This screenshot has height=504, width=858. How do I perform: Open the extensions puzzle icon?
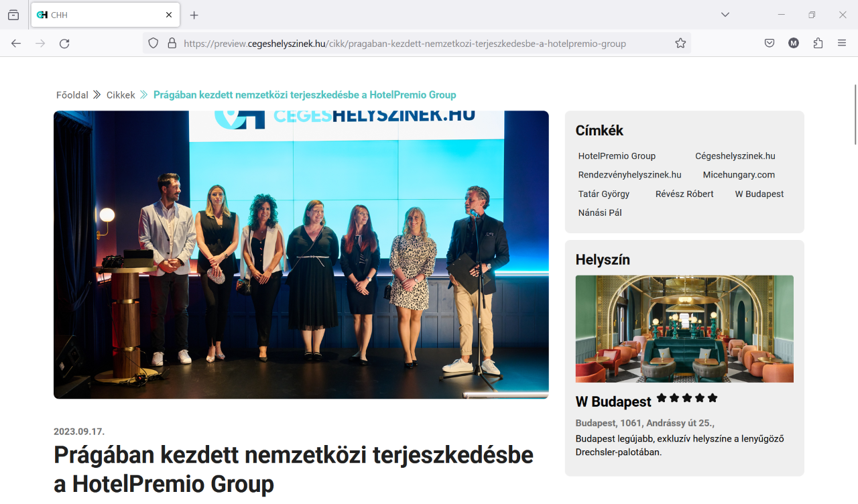click(x=818, y=43)
